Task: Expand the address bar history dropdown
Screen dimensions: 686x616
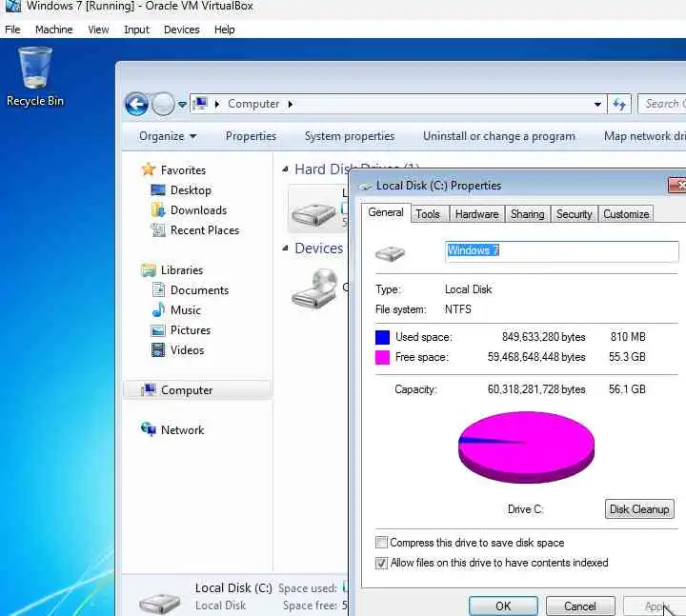Action: pyautogui.click(x=597, y=104)
